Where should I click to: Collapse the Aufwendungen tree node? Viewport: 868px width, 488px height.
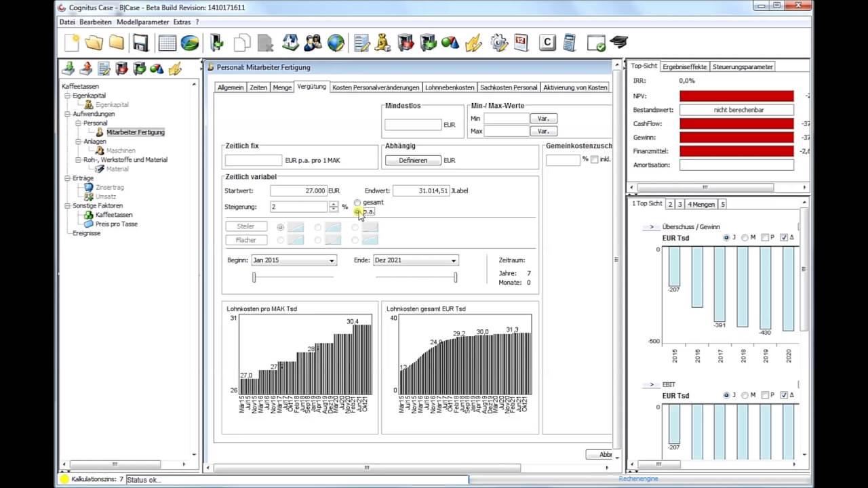point(68,114)
